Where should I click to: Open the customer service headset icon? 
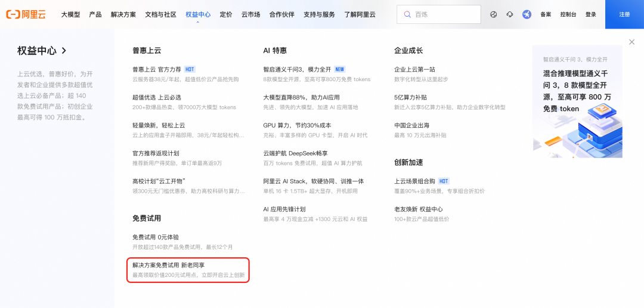point(510,14)
